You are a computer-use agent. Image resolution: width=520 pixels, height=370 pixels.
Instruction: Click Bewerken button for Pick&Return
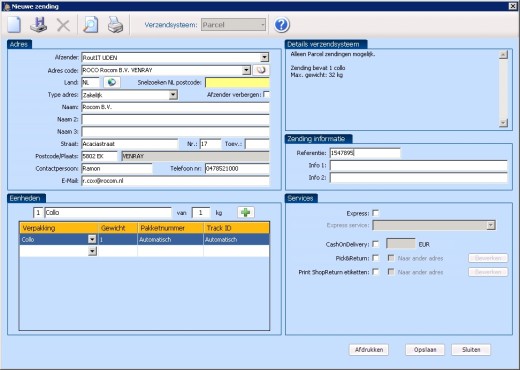pyautogui.click(x=488, y=258)
